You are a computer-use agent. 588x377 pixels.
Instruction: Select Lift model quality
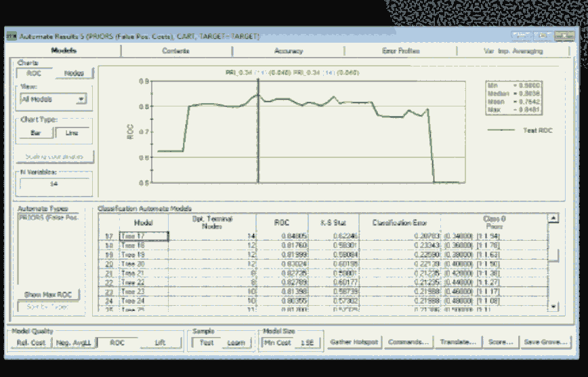pos(160,342)
